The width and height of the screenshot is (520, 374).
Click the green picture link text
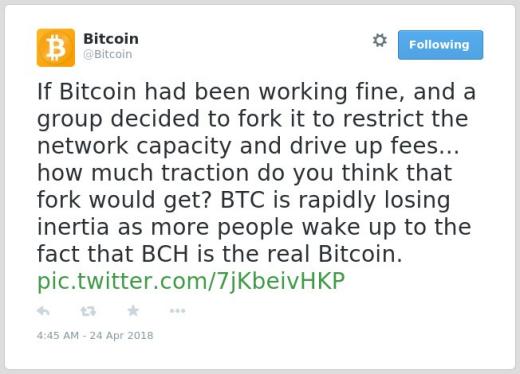pos(191,282)
